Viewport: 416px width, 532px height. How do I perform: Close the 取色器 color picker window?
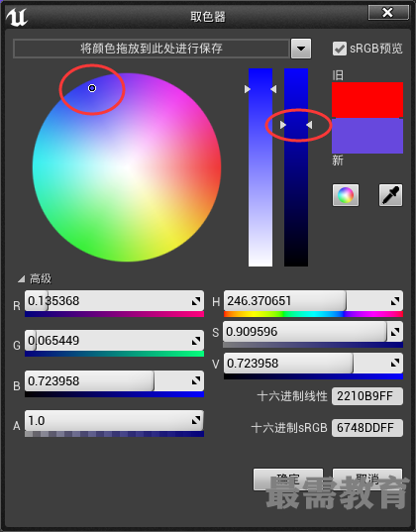coord(388,13)
